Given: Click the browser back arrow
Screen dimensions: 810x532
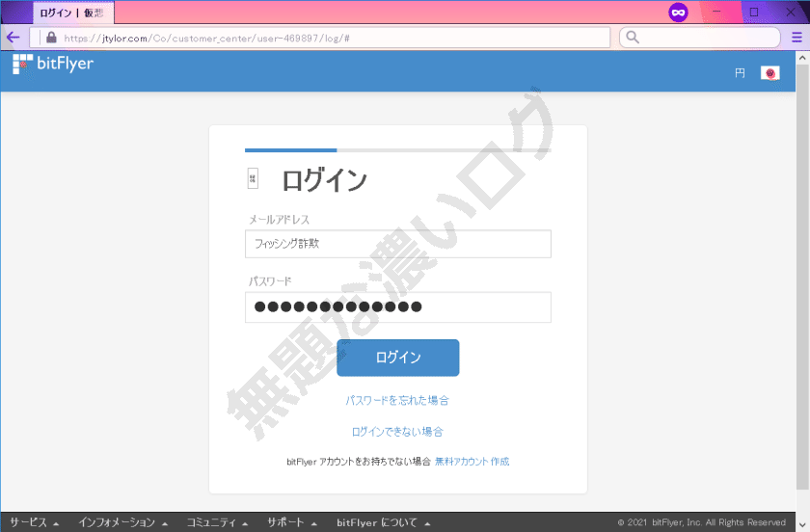Looking at the screenshot, I should 13,38.
